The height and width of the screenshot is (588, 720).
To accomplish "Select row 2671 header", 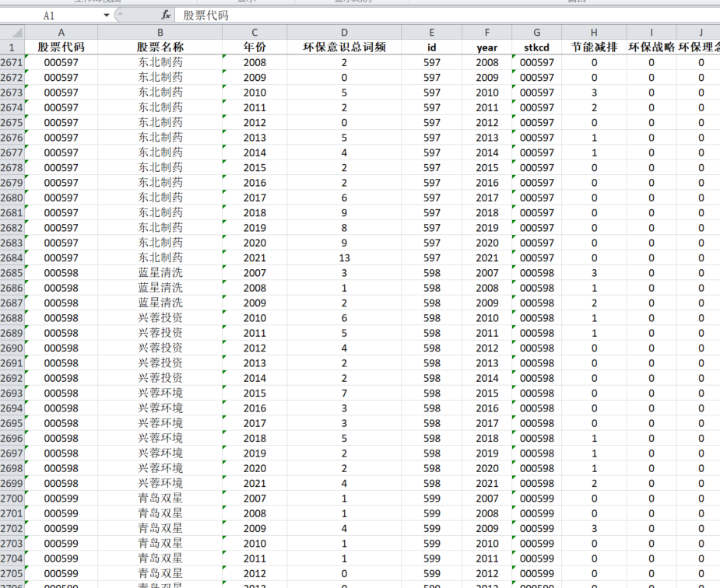I will (12, 62).
